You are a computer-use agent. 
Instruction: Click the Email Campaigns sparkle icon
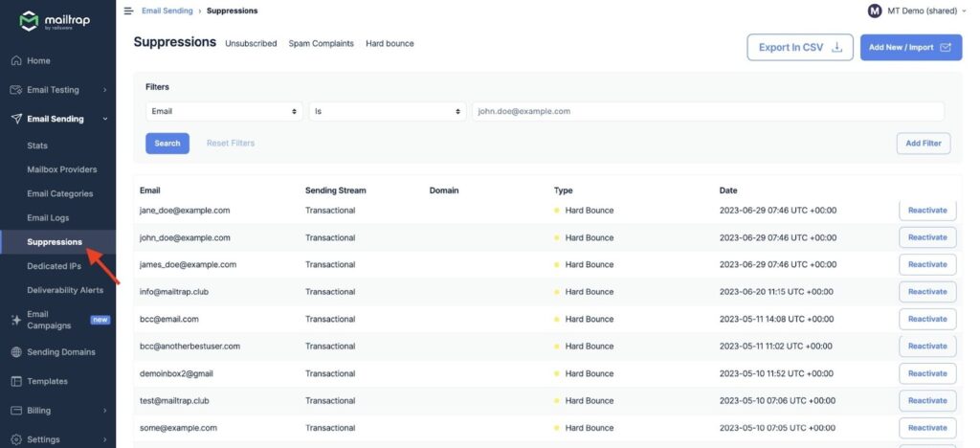(16, 320)
